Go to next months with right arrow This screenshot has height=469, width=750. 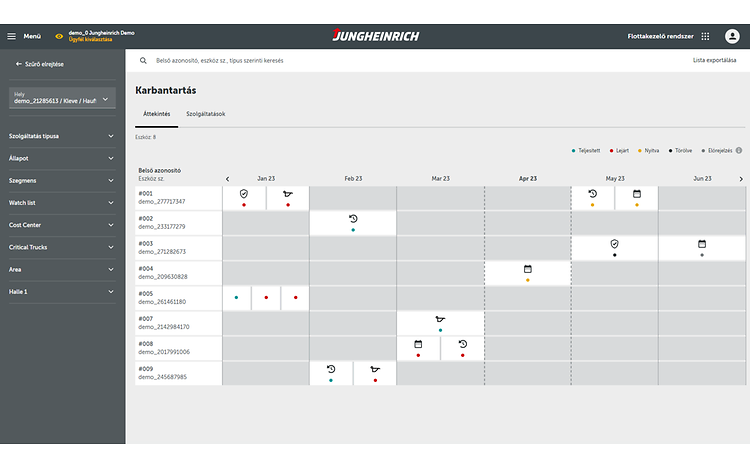pyautogui.click(x=741, y=179)
